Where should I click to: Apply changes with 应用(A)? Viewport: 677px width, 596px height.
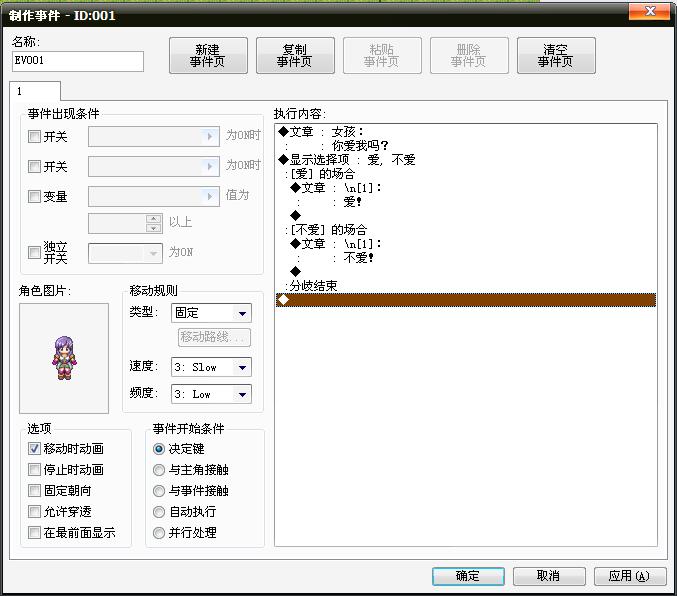630,576
